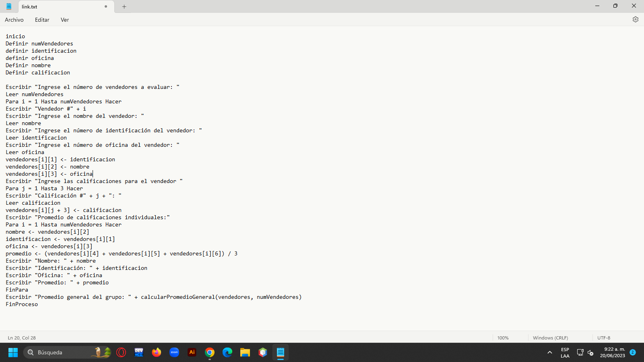This screenshot has width=644, height=362.
Task: Expand hidden tray icons with the chevron
Action: point(549,352)
